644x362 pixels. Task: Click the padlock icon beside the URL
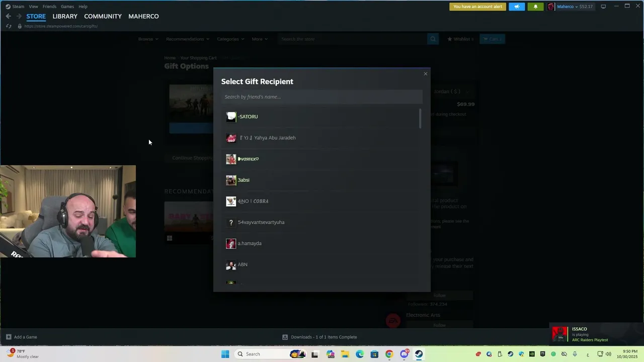click(20, 26)
